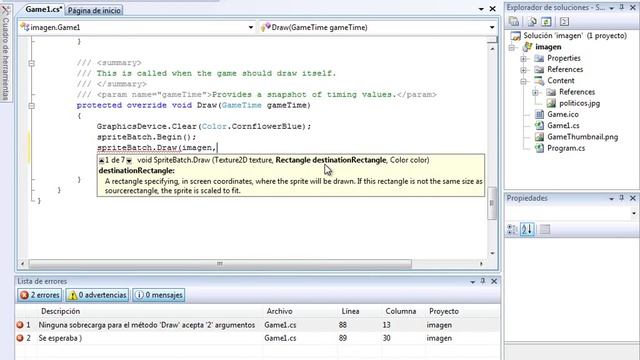This screenshot has height=360, width=640.
Task: Click the Solution Explorer properties toolbar icon
Action: pos(514,21)
